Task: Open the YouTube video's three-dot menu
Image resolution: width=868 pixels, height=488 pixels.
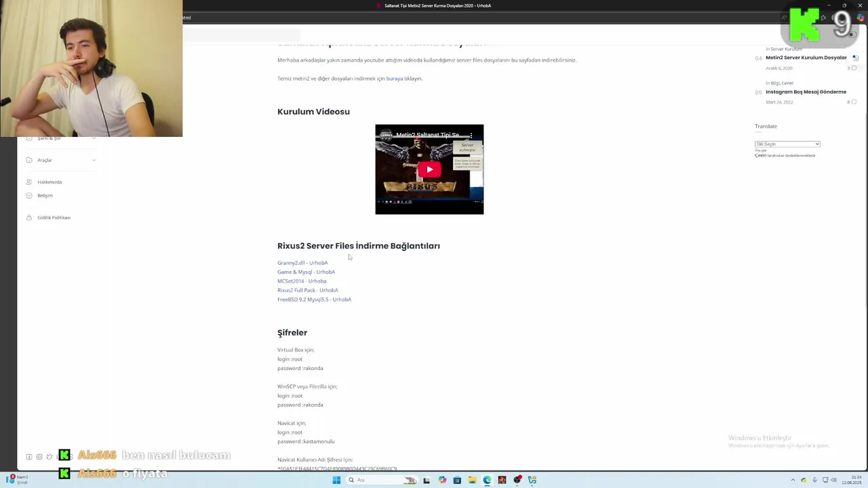Action: [x=471, y=136]
